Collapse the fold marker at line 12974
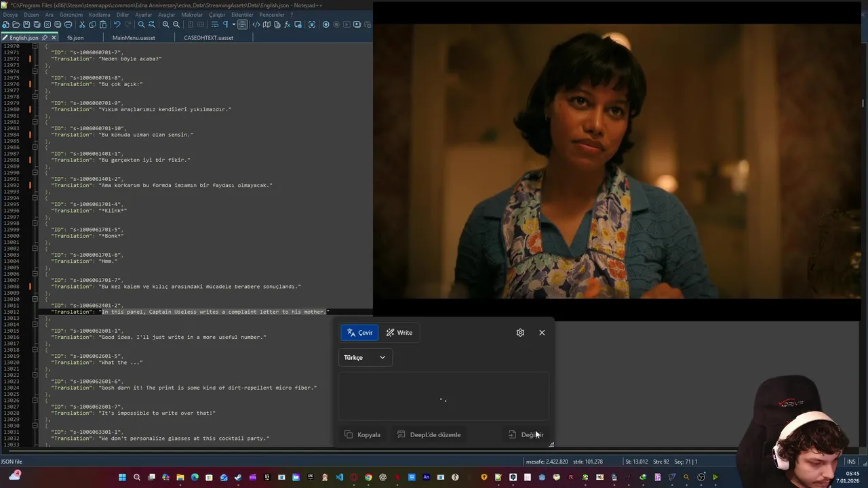 point(35,71)
